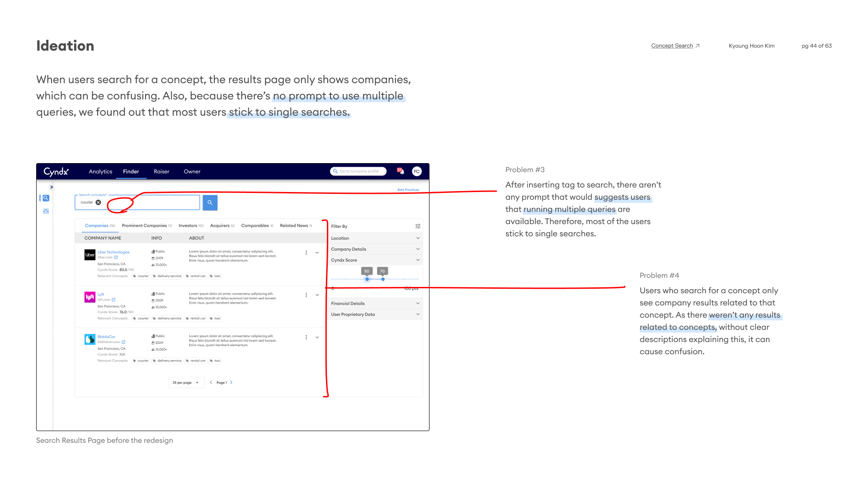Open the three-dot menu for BlablaCar
Viewport: 868px width, 488px height.
coord(306,338)
